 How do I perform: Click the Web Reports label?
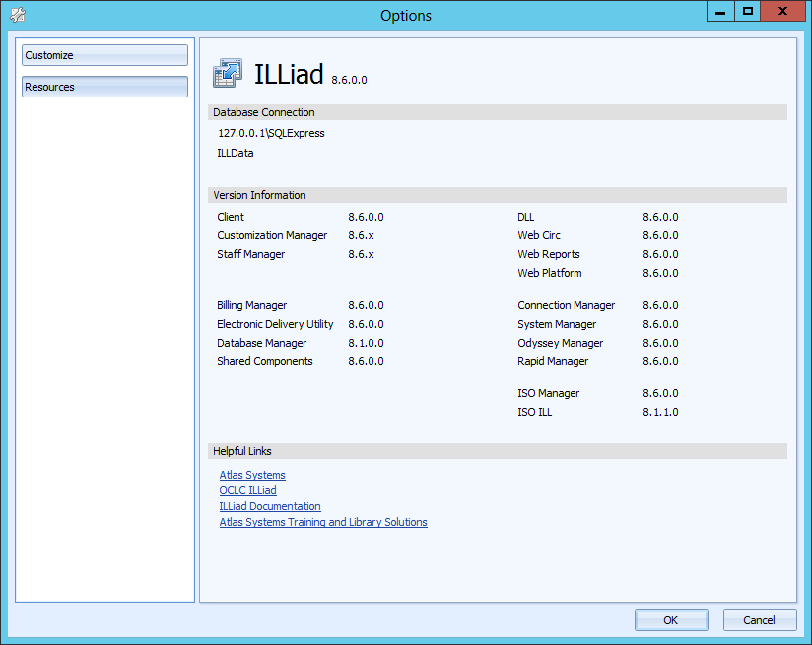(x=549, y=254)
